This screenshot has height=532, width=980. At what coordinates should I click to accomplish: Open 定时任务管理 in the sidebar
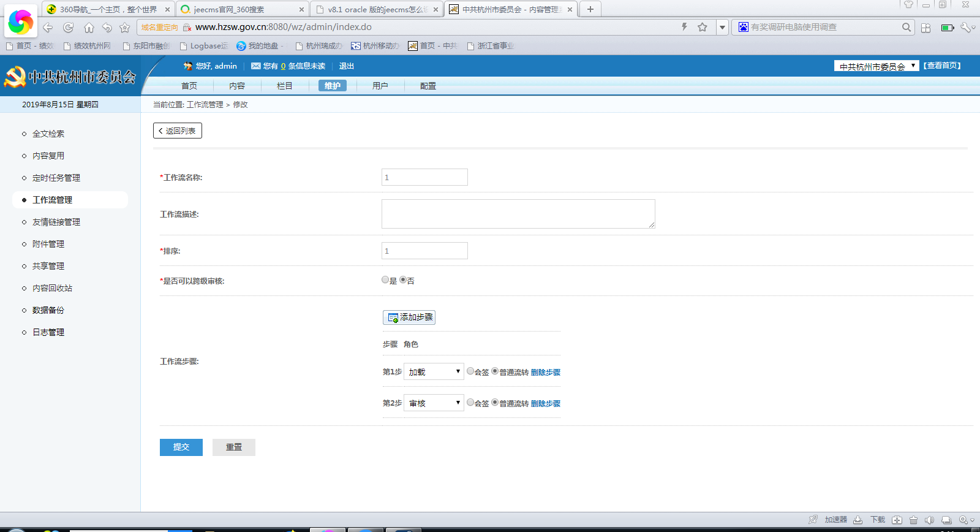[56, 178]
